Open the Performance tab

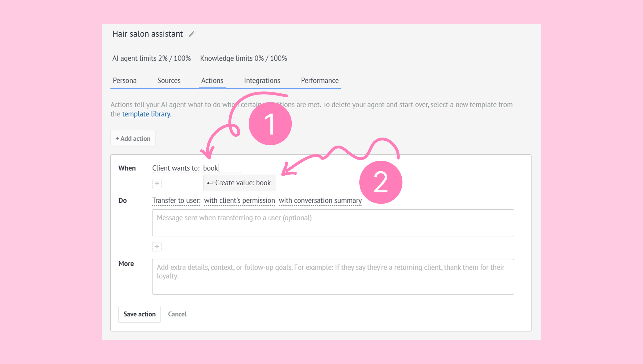320,81
